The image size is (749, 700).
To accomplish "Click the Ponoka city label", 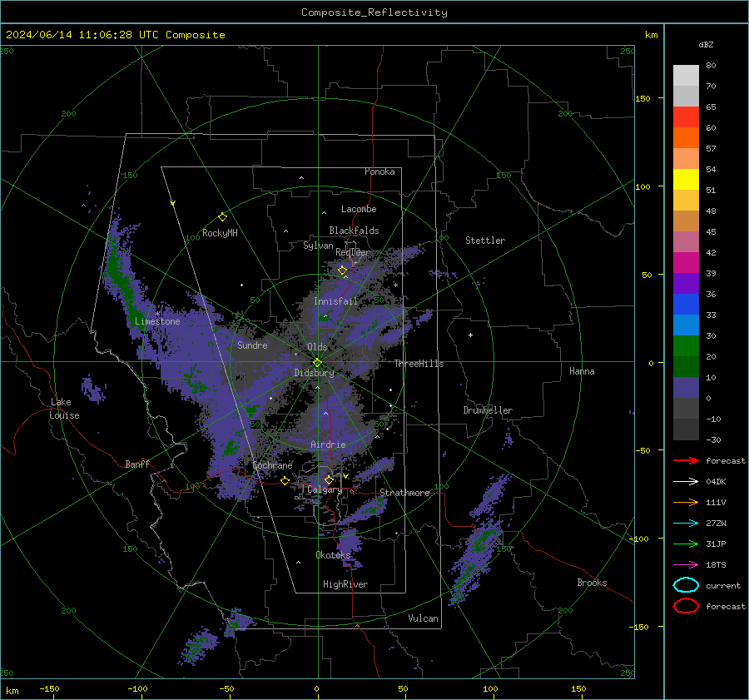I will (x=379, y=171).
